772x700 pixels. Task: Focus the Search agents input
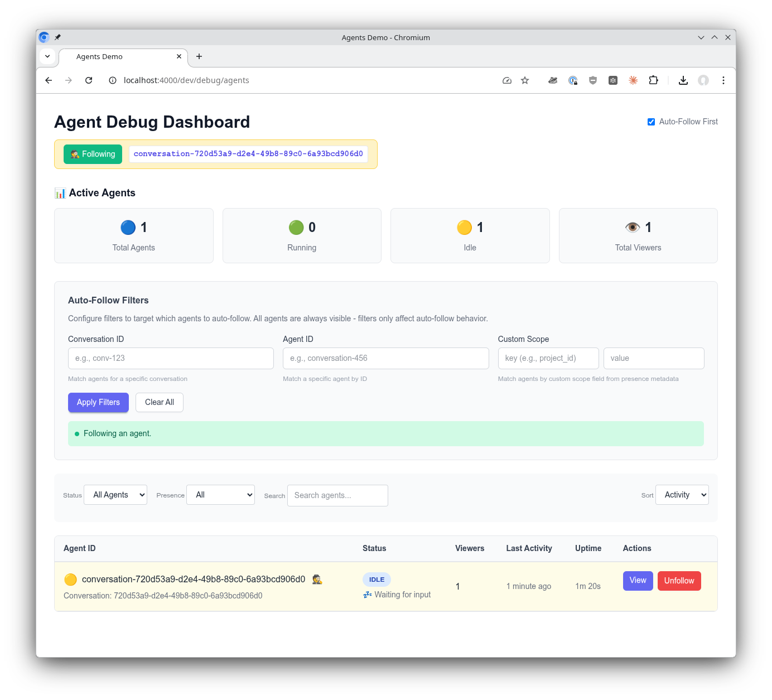[x=337, y=495]
